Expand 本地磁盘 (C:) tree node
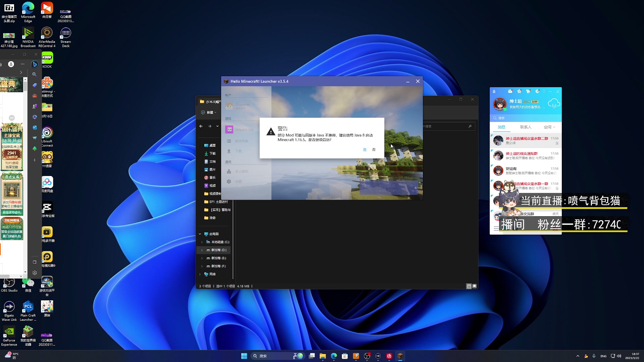The image size is (644, 362). [202, 242]
